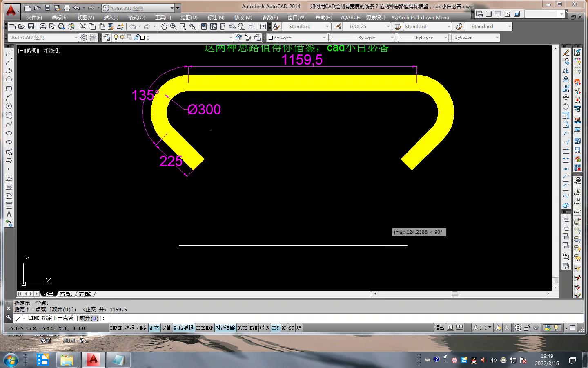Screen dimensions: 588x368
Task: Click the 放弃(U) option in command line
Action: pyautogui.click(x=89, y=318)
